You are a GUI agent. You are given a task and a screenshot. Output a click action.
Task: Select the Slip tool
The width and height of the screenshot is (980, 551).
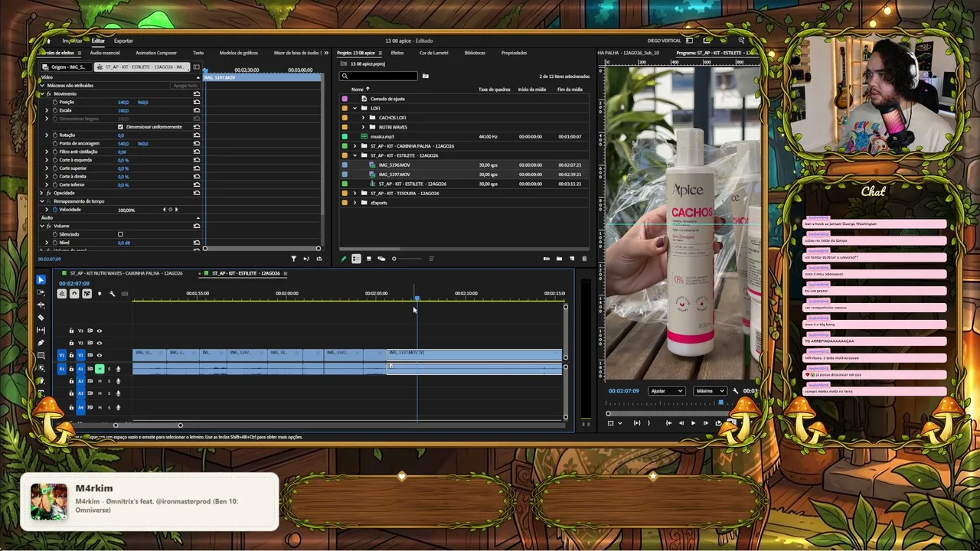click(41, 331)
